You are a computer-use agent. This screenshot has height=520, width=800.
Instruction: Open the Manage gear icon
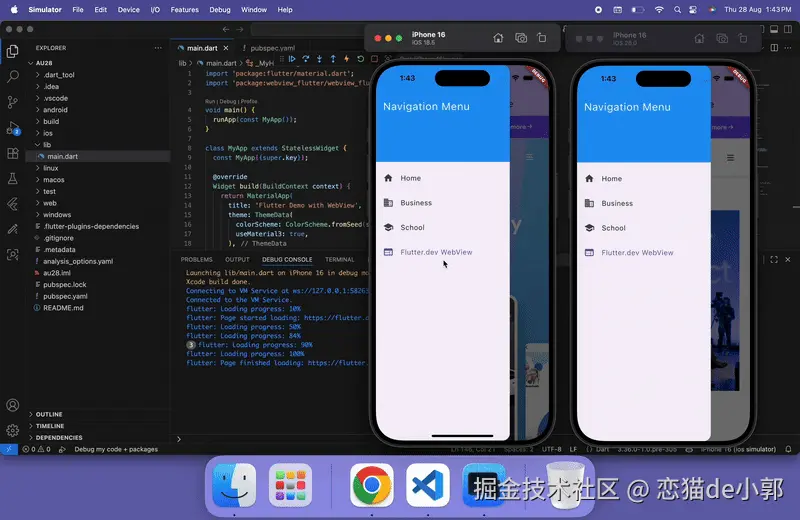(13, 430)
